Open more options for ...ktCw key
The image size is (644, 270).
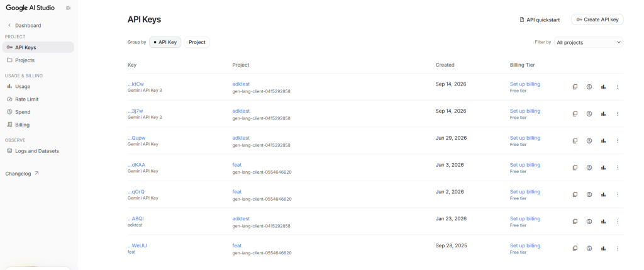click(618, 87)
